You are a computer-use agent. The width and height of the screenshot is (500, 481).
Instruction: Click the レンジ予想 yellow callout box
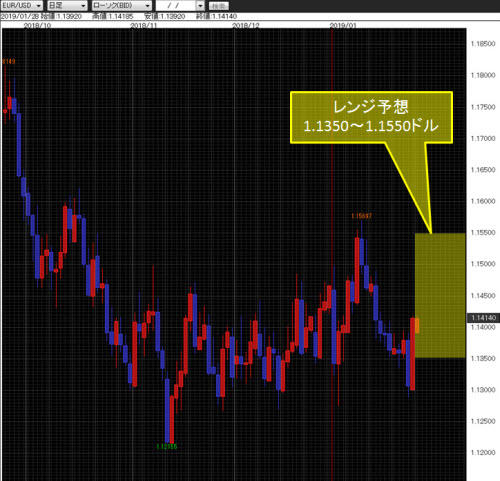371,117
